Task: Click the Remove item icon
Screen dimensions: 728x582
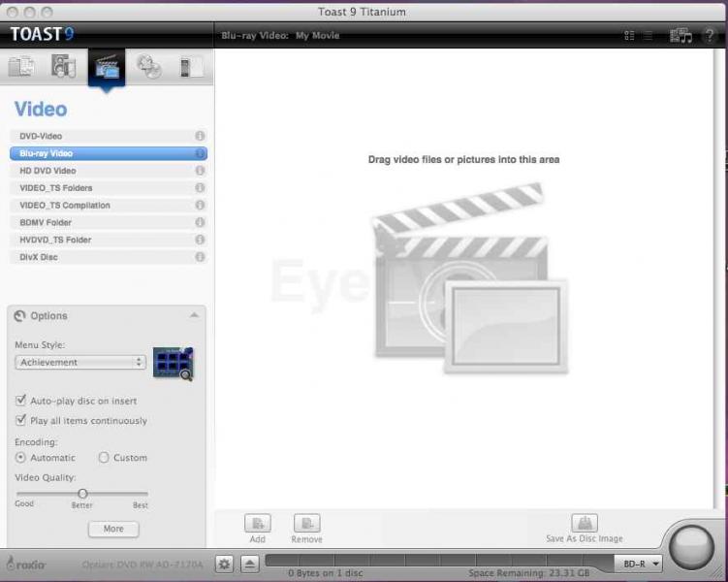Action: [307, 524]
